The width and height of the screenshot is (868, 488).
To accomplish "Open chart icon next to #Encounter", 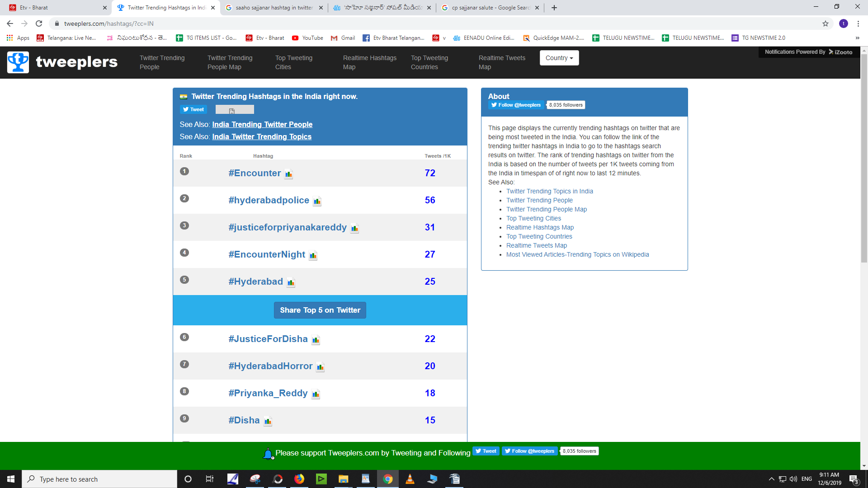I will pos(288,174).
